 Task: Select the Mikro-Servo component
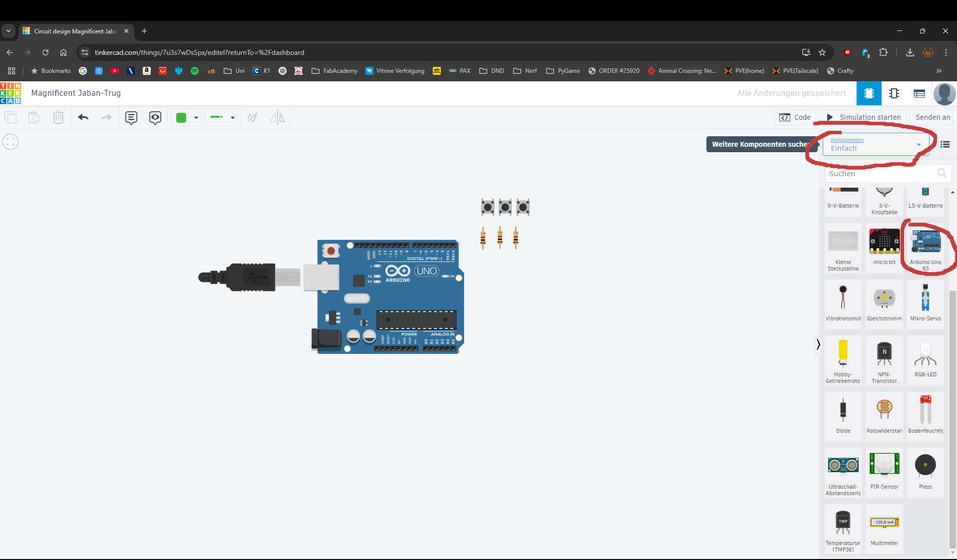click(x=925, y=304)
